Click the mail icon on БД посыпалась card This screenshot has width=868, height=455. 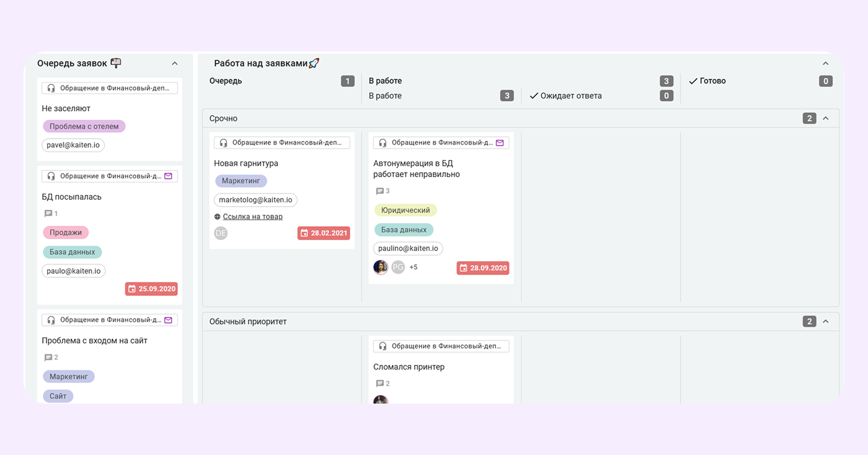click(x=168, y=176)
